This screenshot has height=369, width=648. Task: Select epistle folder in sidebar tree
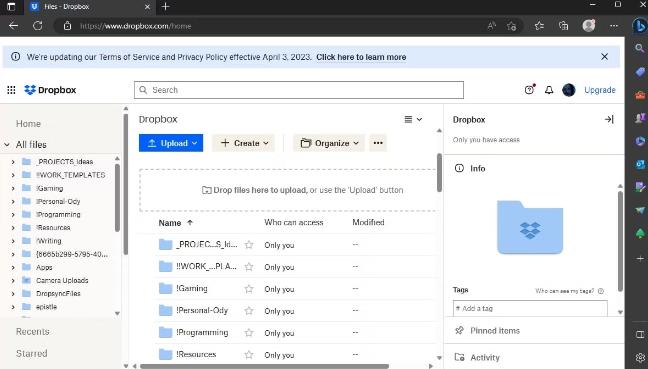[46, 307]
